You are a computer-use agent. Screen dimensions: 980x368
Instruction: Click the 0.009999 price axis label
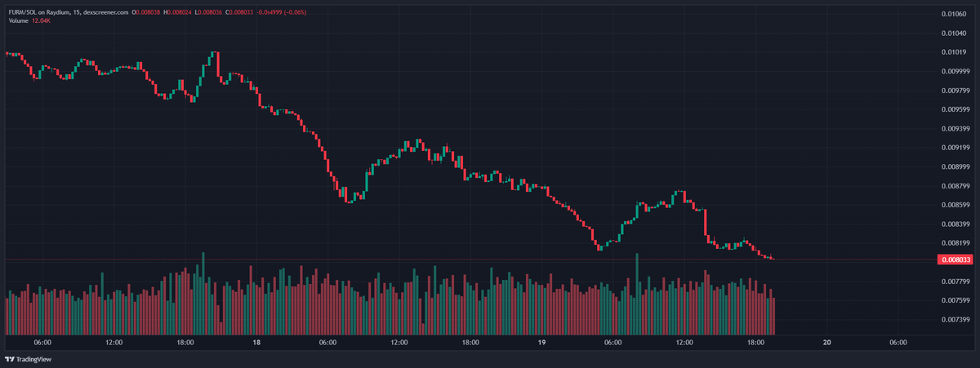pos(955,71)
